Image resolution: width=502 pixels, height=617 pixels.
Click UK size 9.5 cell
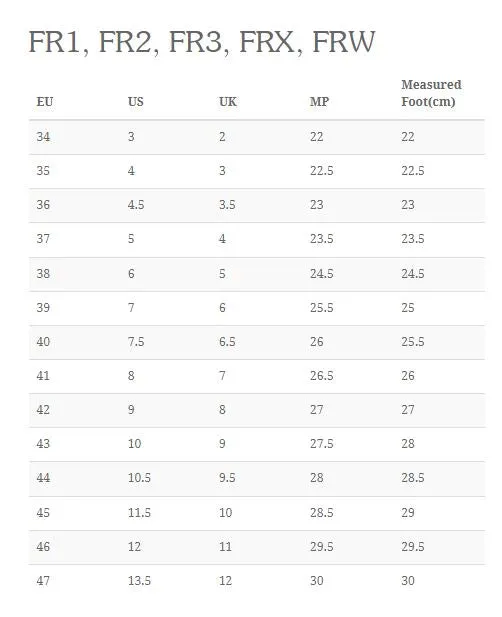(x=227, y=478)
